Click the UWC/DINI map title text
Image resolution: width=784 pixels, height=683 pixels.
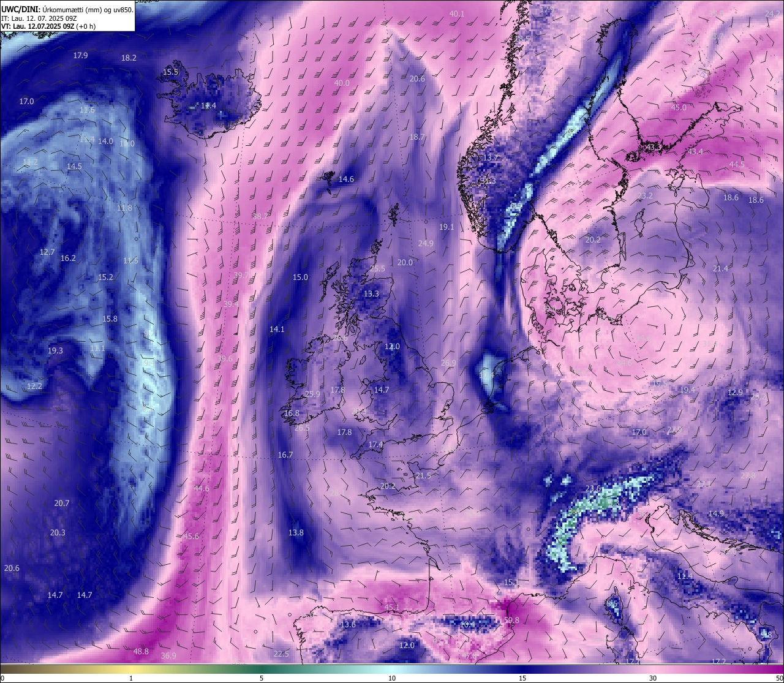pos(67,9)
